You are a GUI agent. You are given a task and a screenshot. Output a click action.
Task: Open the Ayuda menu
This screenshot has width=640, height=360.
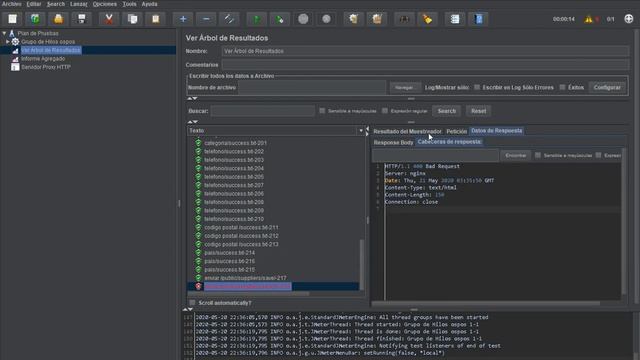point(149,4)
